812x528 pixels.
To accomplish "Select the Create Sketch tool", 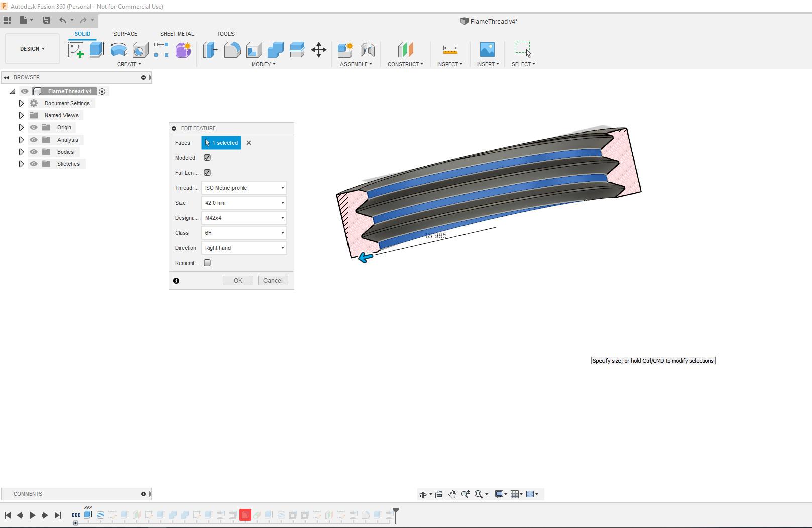I will pos(76,50).
